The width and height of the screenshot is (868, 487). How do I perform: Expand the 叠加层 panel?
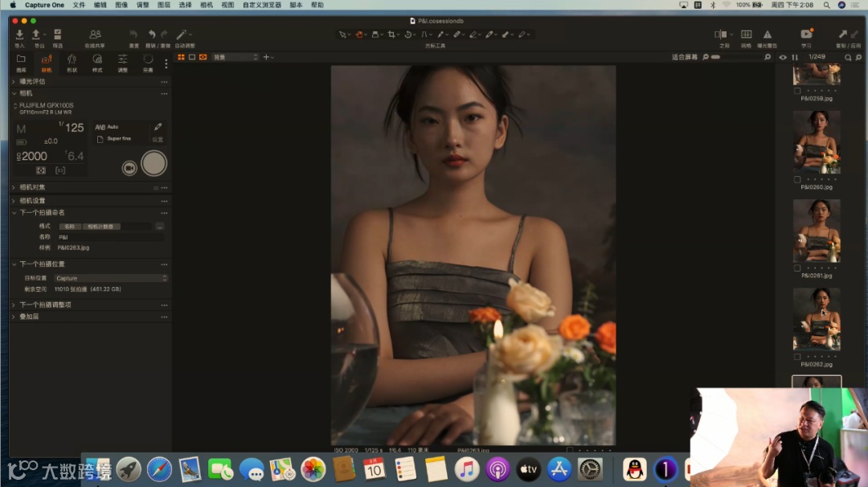click(x=14, y=317)
